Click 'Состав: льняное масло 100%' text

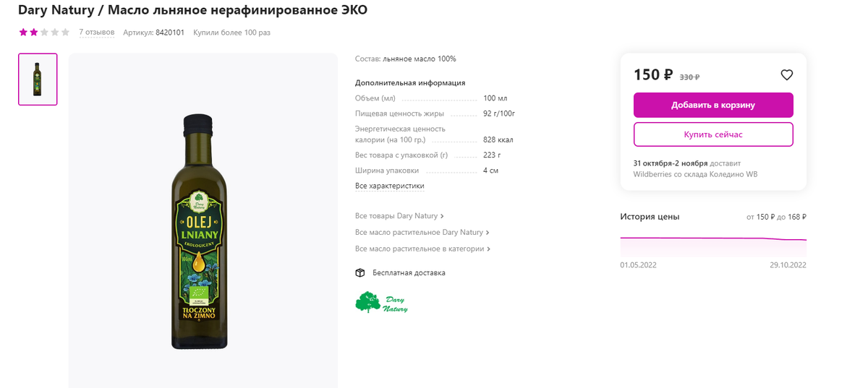point(406,59)
